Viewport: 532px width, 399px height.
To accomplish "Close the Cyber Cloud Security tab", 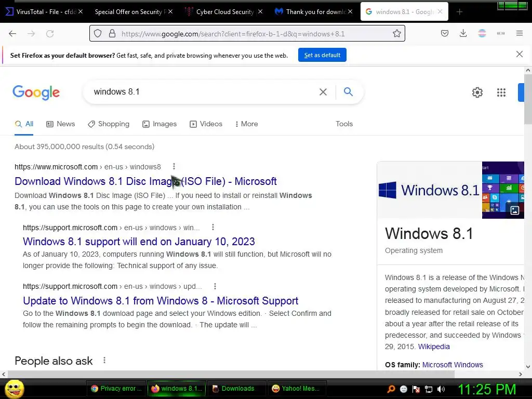I will pos(260,11).
